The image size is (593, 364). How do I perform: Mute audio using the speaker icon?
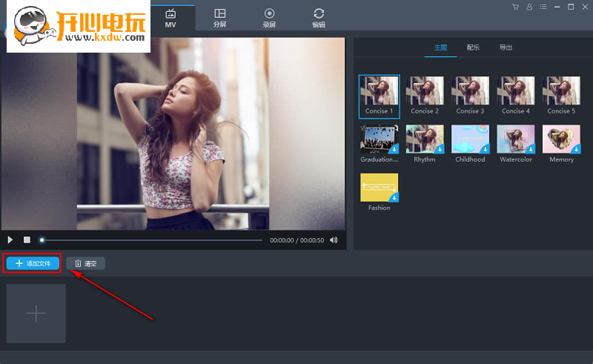[334, 239]
